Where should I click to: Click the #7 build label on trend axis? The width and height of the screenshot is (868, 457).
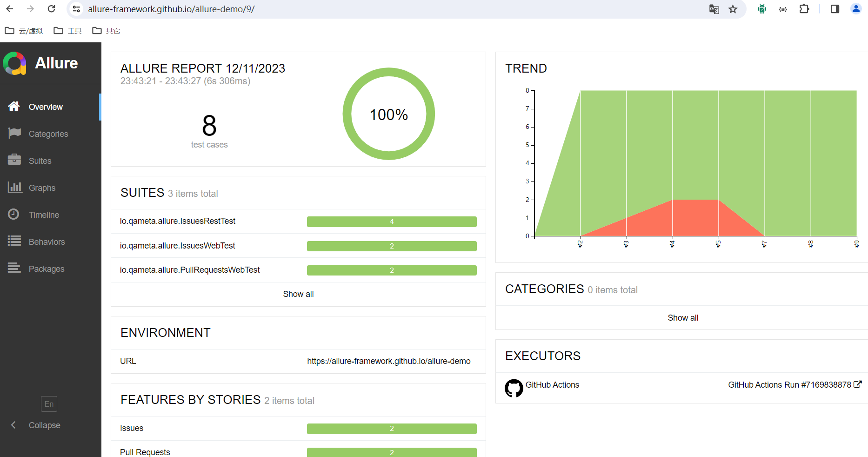[764, 243]
